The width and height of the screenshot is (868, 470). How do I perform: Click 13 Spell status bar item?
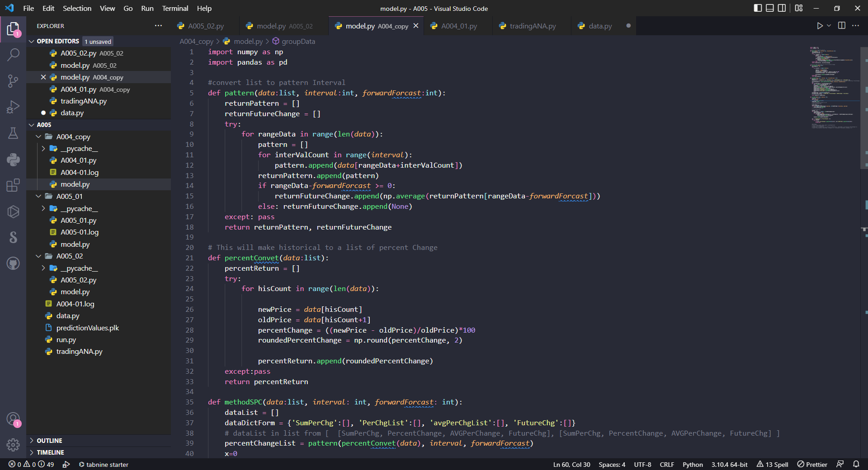point(772,464)
